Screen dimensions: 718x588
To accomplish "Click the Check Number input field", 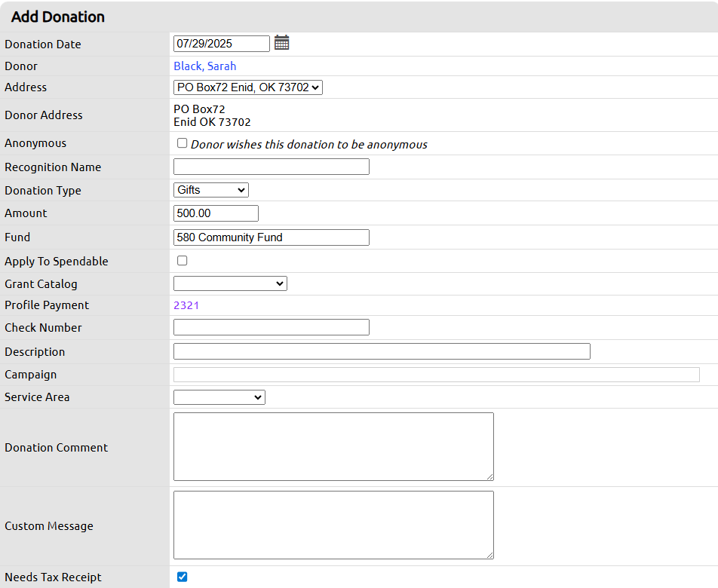I will (x=271, y=327).
